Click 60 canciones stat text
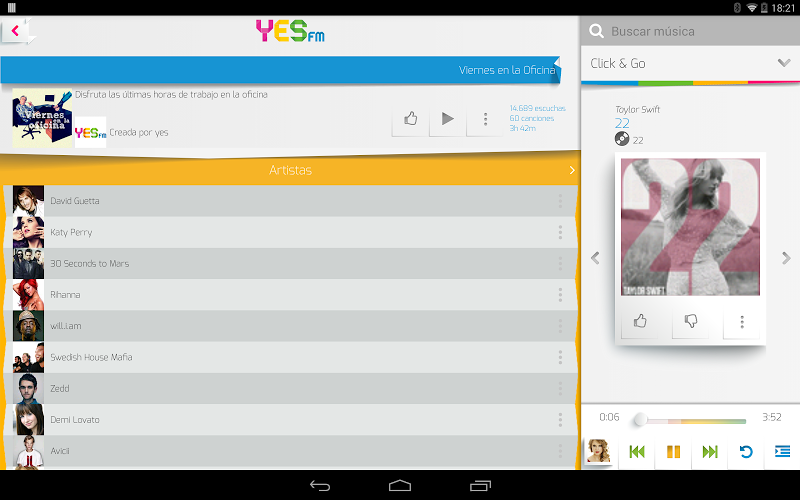Image resolution: width=800 pixels, height=500 pixels. [x=532, y=118]
